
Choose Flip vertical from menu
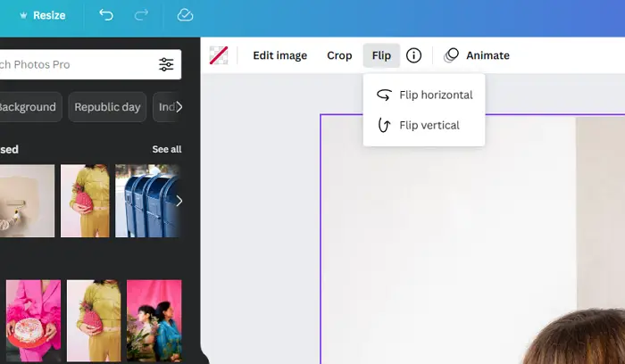pos(424,125)
